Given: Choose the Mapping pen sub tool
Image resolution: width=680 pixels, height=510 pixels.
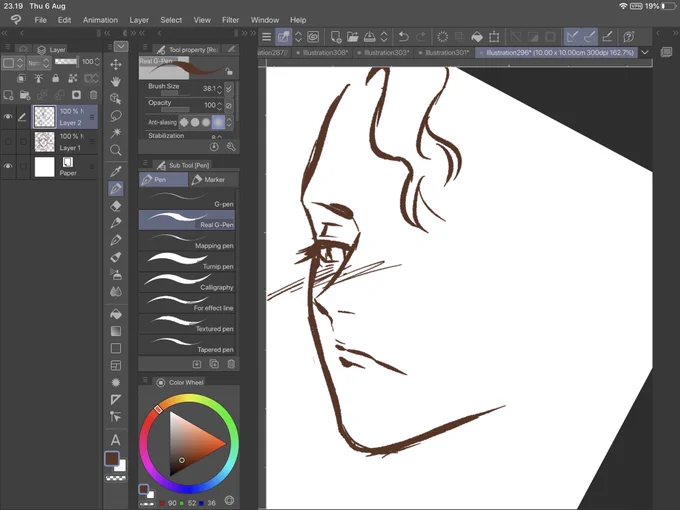Looking at the screenshot, I should [x=187, y=241].
